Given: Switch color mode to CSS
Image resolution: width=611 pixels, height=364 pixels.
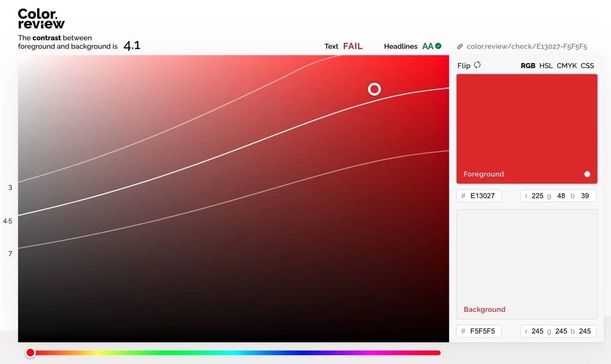Looking at the screenshot, I should pyautogui.click(x=587, y=66).
